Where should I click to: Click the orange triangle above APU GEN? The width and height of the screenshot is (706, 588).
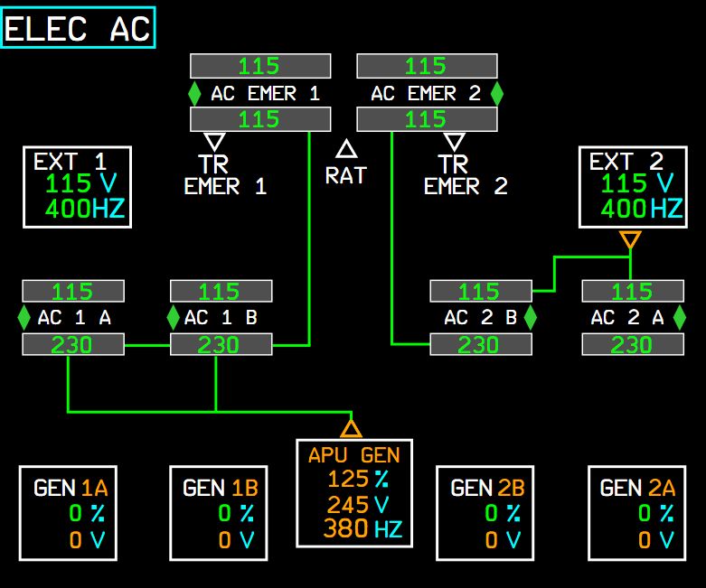pos(351,427)
